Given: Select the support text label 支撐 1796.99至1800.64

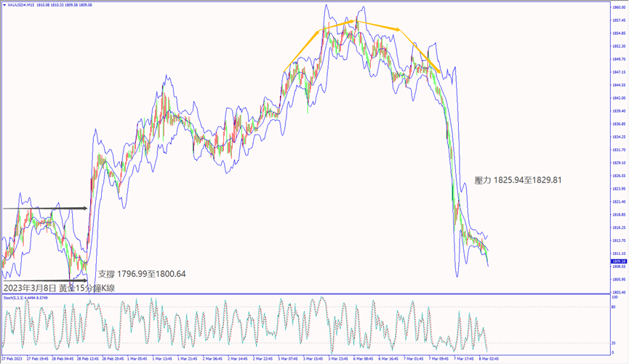Looking at the screenshot, I should [143, 275].
